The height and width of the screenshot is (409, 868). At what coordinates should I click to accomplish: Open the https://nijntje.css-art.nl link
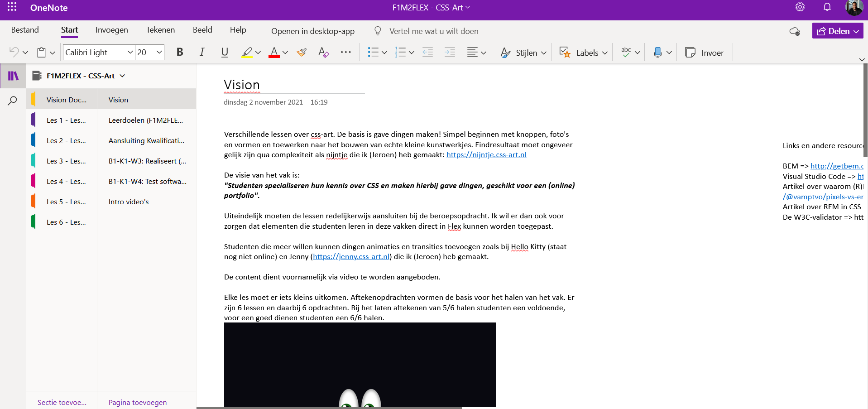(x=486, y=155)
